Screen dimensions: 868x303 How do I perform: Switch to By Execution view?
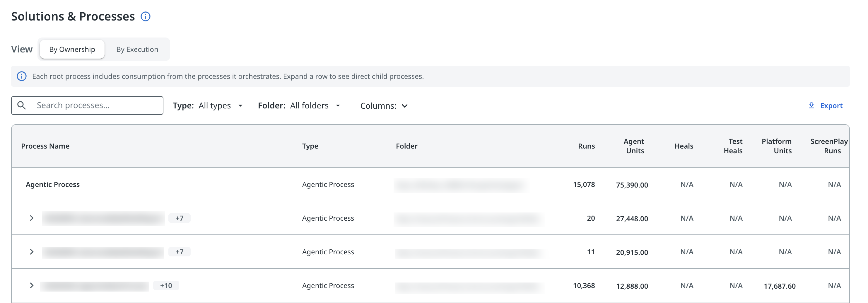point(137,50)
